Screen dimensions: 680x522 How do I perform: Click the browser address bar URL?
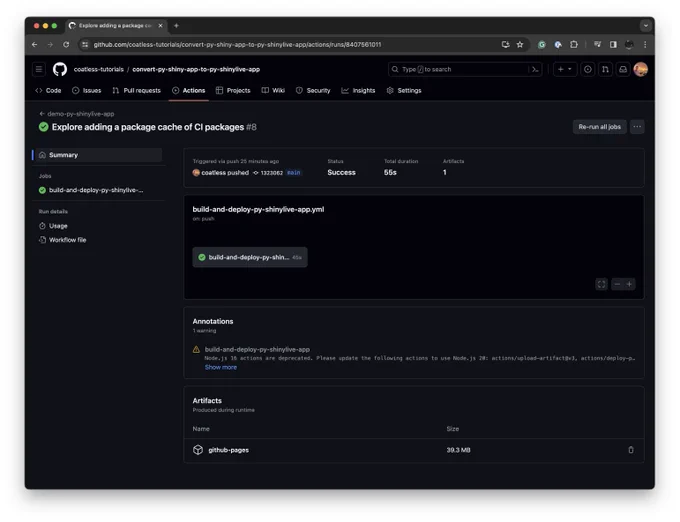(238, 45)
